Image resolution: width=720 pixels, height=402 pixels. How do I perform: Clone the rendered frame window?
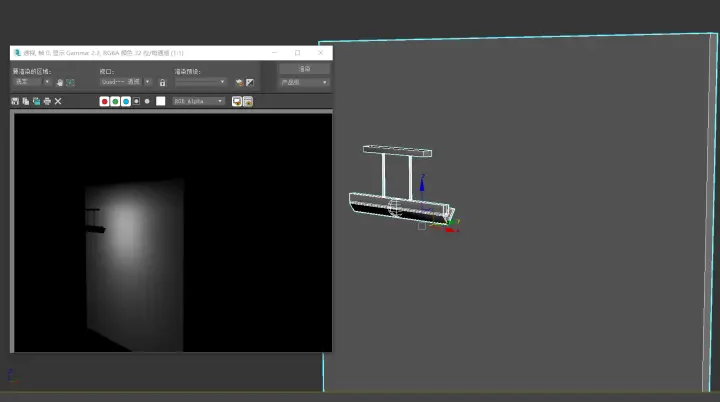click(36, 101)
